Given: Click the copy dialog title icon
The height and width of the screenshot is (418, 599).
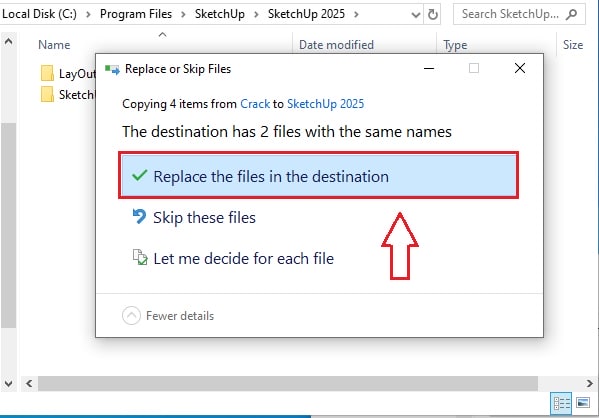Looking at the screenshot, I should point(112,70).
